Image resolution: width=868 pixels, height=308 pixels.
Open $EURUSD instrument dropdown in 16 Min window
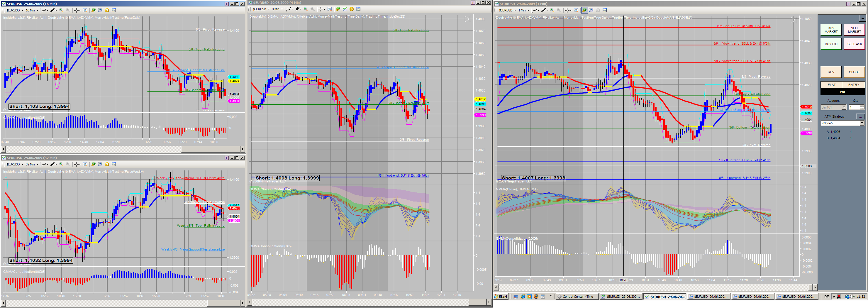pyautogui.click(x=14, y=10)
